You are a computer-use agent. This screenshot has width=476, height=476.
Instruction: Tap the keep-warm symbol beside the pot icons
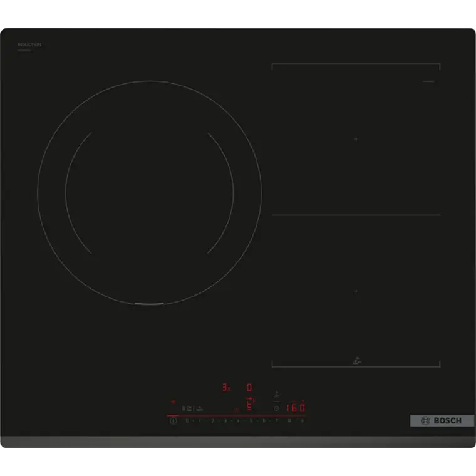[x=199, y=408]
